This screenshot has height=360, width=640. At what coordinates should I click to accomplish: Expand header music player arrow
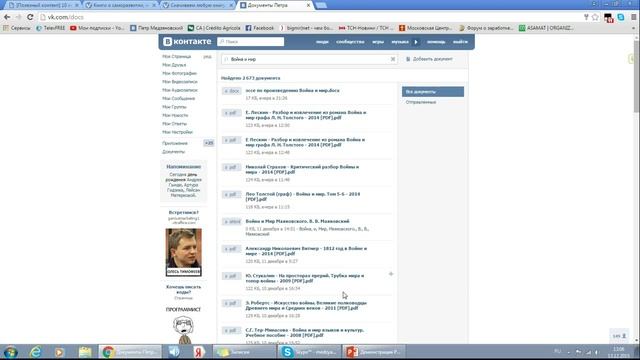click(x=416, y=42)
